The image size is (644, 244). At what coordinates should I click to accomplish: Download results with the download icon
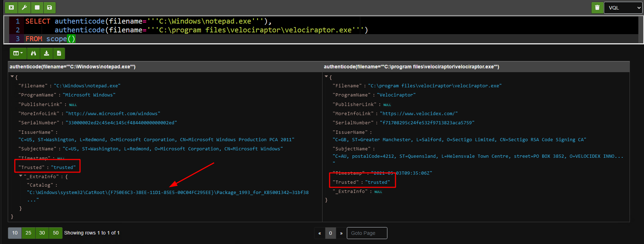tap(46, 53)
